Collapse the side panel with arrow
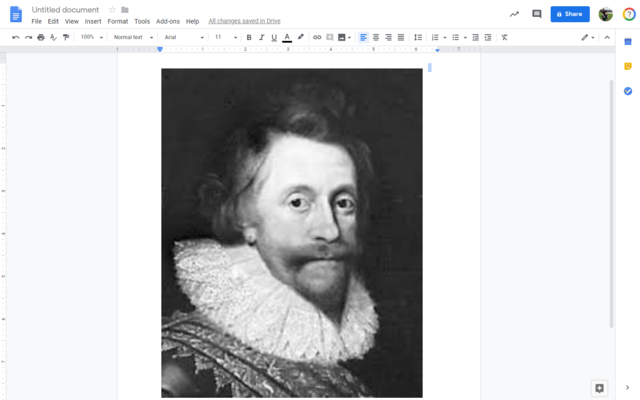This screenshot has height=400, width=640. click(627, 387)
